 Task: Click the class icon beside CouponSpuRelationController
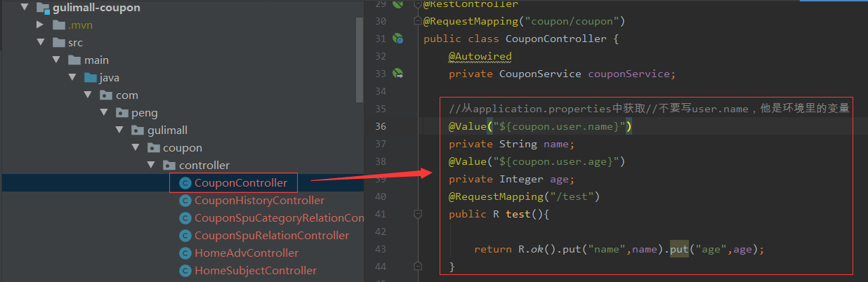click(x=185, y=236)
